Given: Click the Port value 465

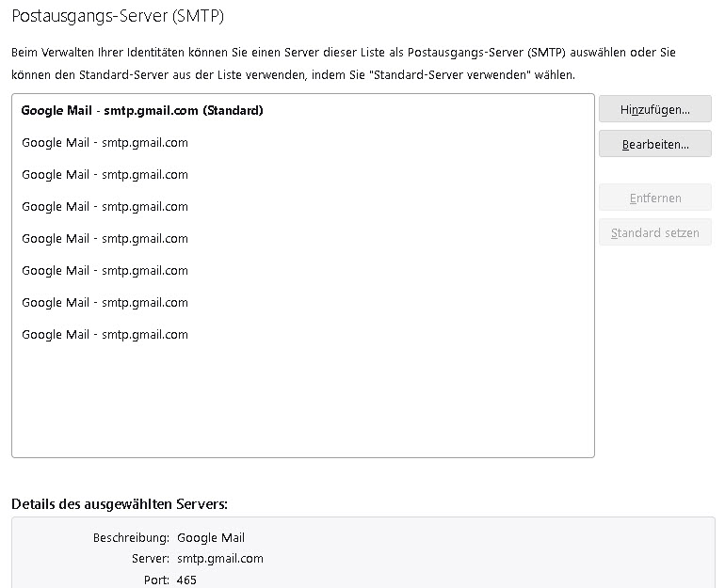Looking at the screenshot, I should pyautogui.click(x=186, y=580).
